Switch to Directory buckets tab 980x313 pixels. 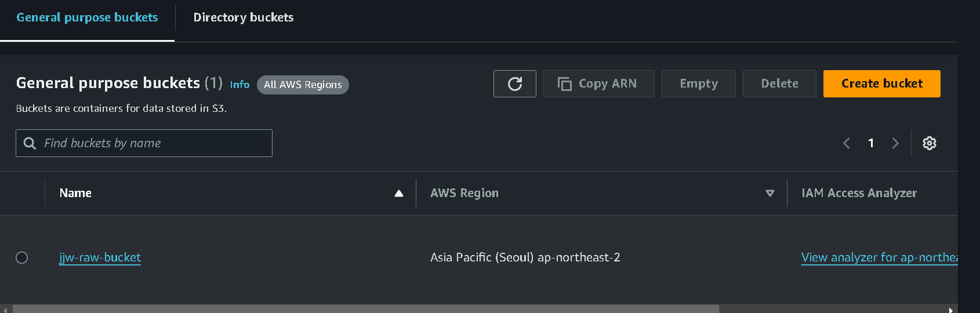pyautogui.click(x=244, y=17)
